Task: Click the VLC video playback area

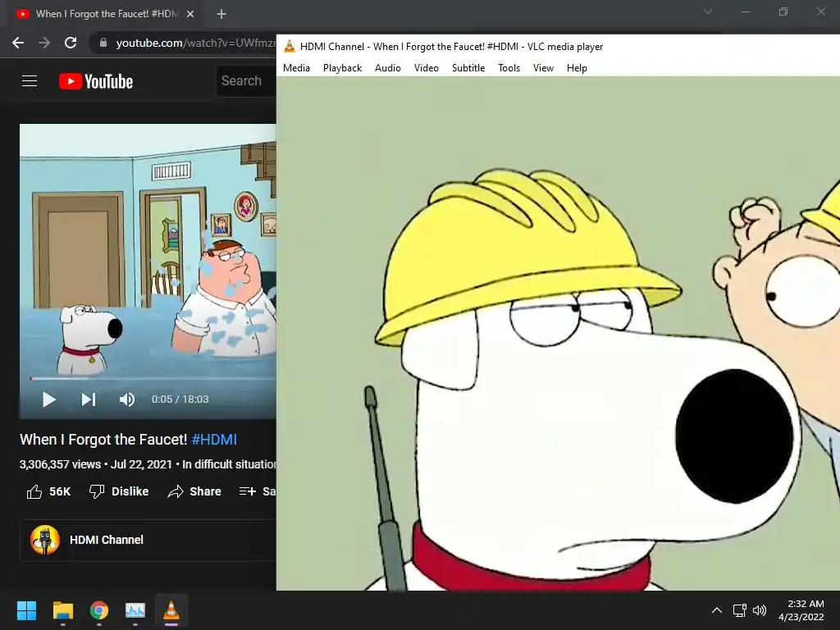Action: click(x=558, y=333)
